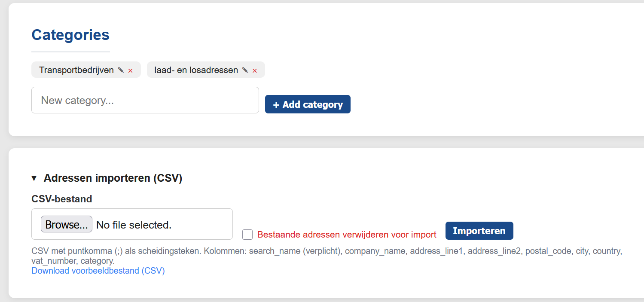Select the Transportbedrijven category chip label
Image resolution: width=644 pixels, height=302 pixels.
point(76,70)
